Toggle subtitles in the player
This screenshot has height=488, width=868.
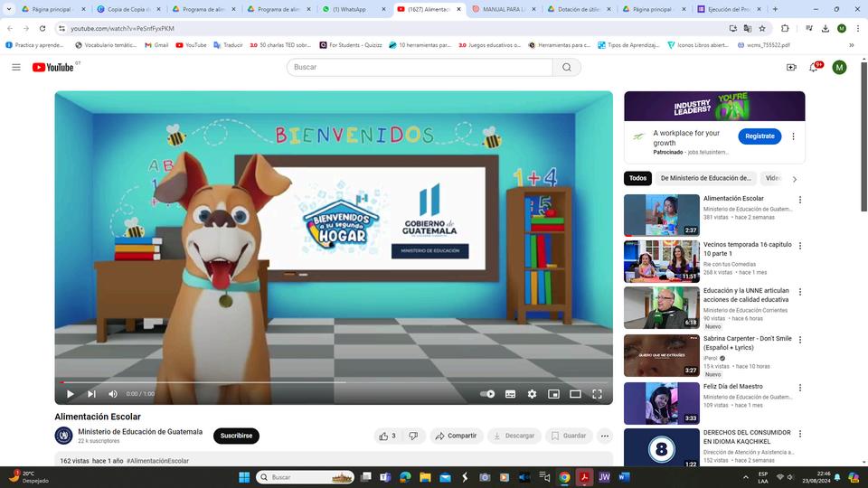tap(510, 394)
